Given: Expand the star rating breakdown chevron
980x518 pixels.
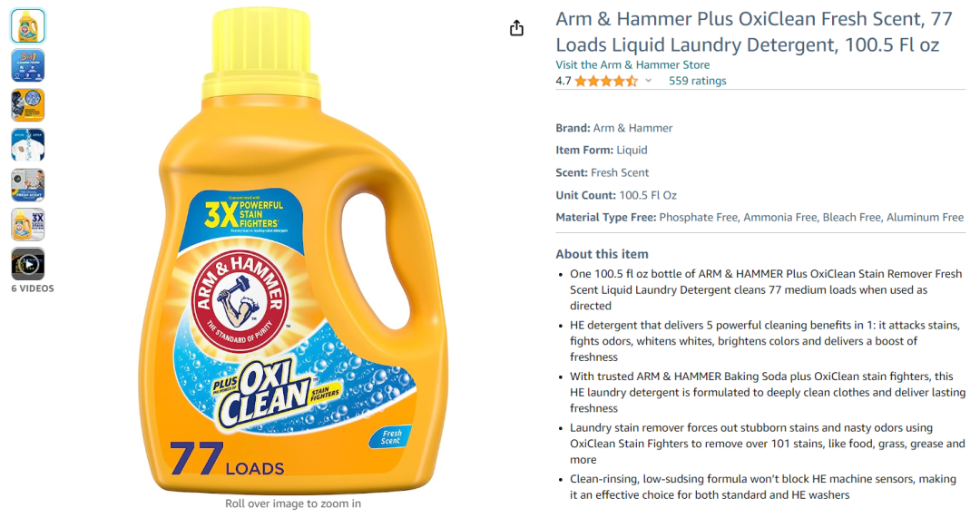Looking at the screenshot, I should [648, 81].
